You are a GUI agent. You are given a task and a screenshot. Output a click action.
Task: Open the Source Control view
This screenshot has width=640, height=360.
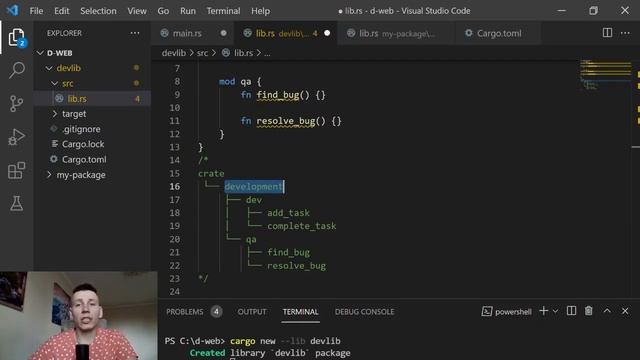(x=16, y=104)
